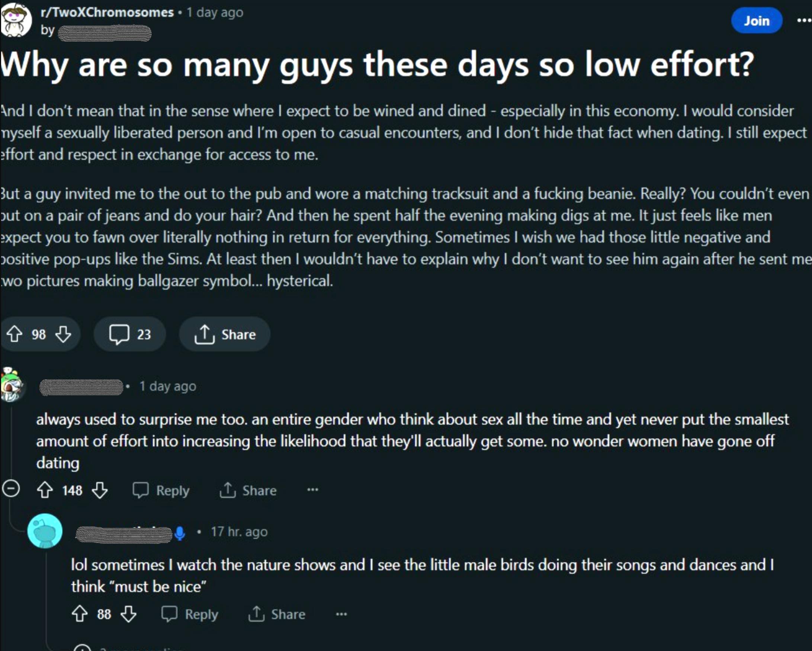
Task: Collapse the first comment thread
Action: point(11,489)
